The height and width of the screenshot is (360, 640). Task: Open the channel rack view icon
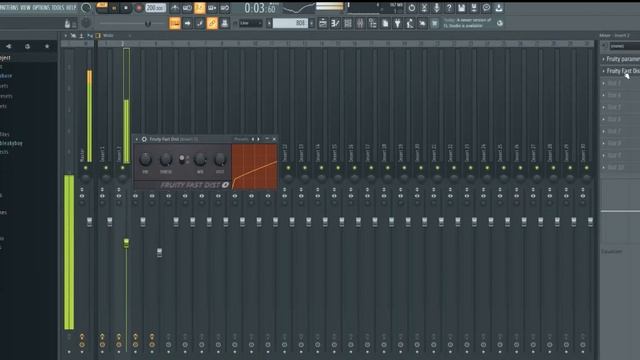348,23
